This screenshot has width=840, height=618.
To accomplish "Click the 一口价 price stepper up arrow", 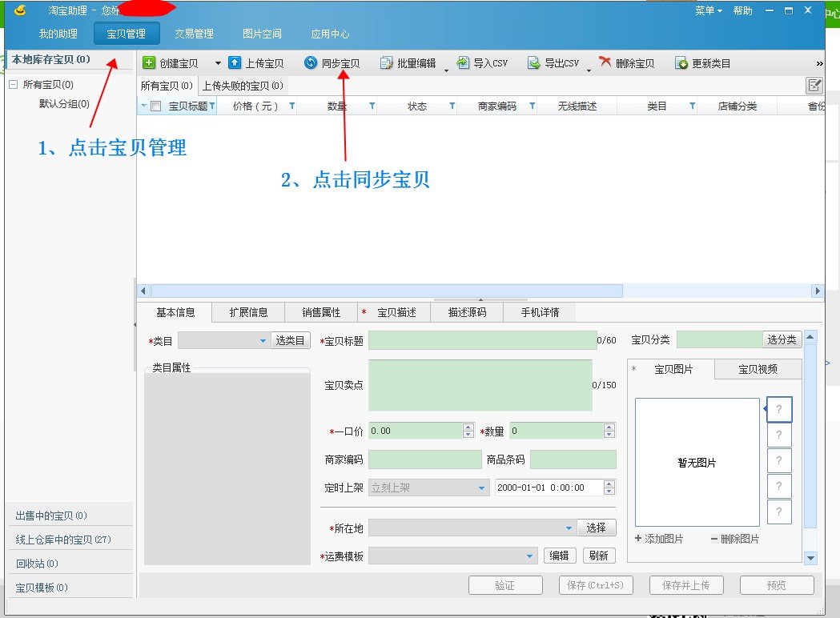I will 469,427.
